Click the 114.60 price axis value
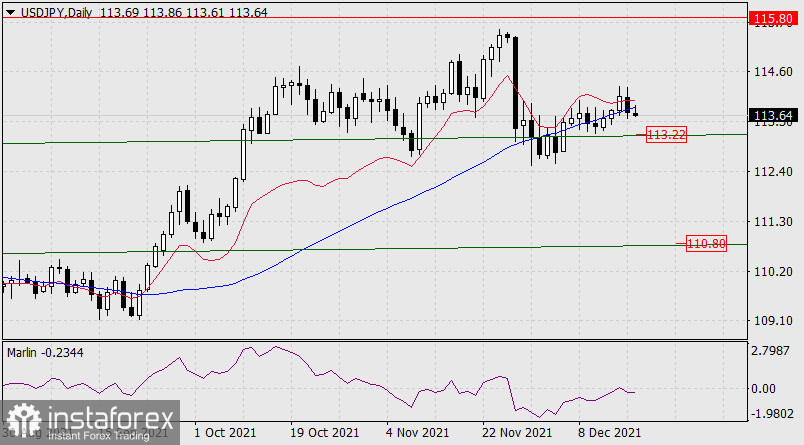Viewport: 804px width, 445px height. coord(773,72)
